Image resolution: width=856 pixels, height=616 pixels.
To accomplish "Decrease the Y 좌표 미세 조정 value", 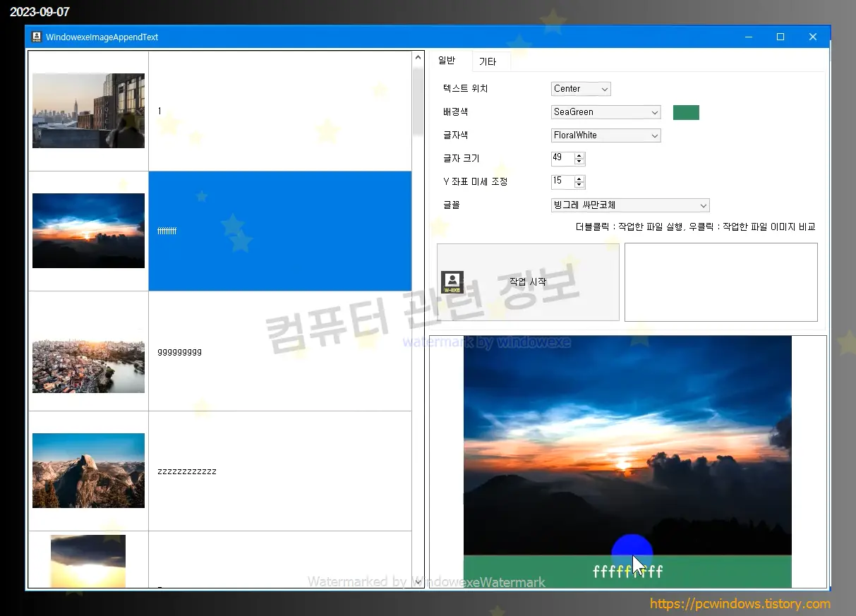I will [579, 186].
